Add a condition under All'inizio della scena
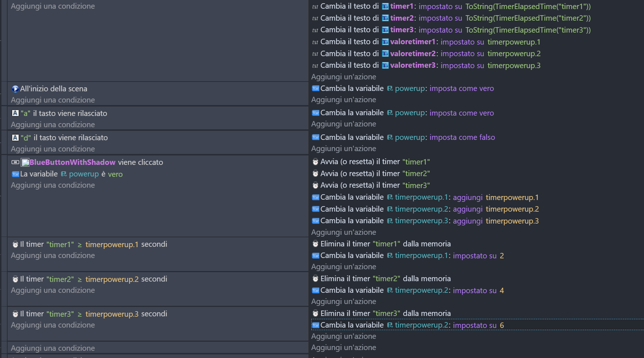The image size is (644, 358). point(53,100)
